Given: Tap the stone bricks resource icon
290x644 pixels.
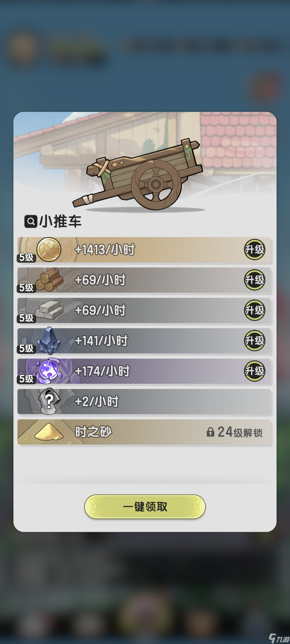Looking at the screenshot, I should point(49,310).
